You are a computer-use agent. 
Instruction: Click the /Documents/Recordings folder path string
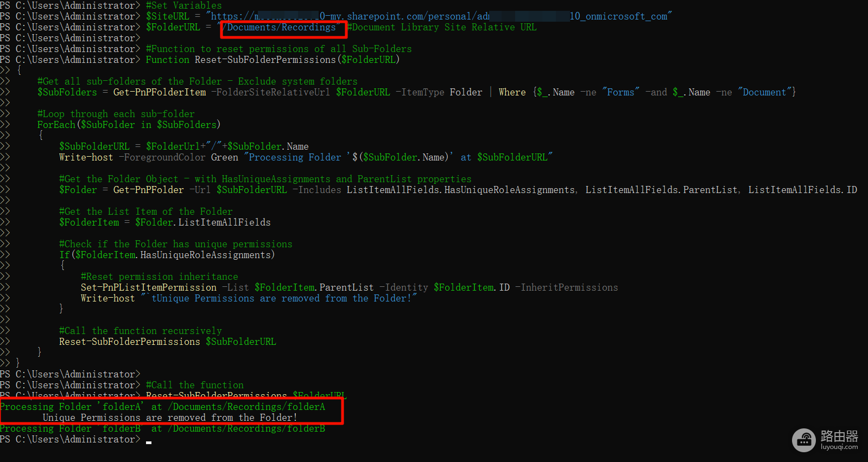(280, 27)
